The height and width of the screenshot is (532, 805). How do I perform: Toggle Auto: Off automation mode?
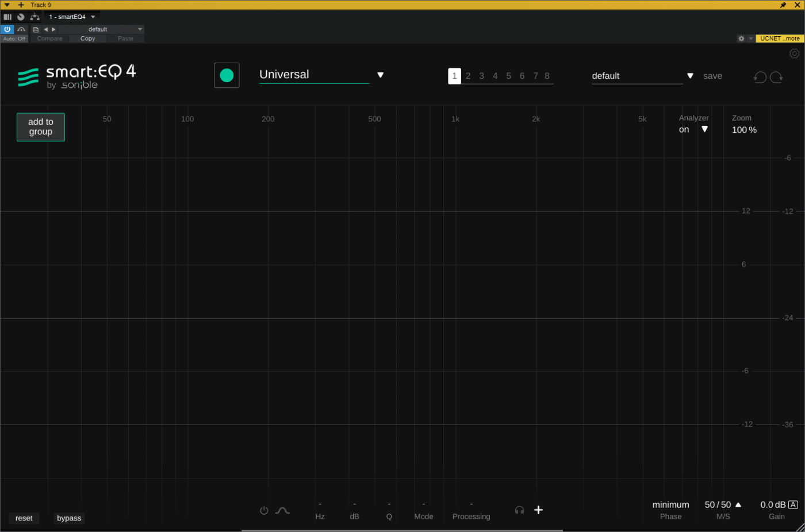pyautogui.click(x=14, y=38)
